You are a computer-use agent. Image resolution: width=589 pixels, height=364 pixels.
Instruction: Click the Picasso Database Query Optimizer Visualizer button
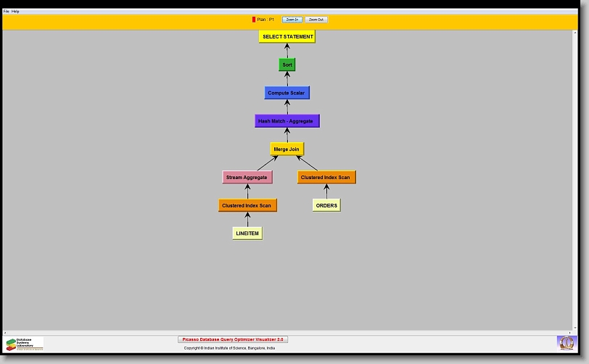click(233, 339)
